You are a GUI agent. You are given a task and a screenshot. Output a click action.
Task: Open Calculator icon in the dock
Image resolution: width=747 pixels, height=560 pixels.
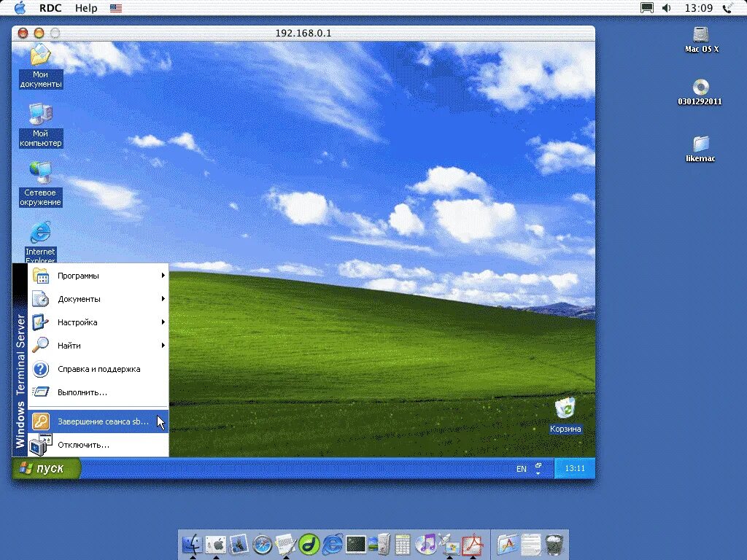402,543
